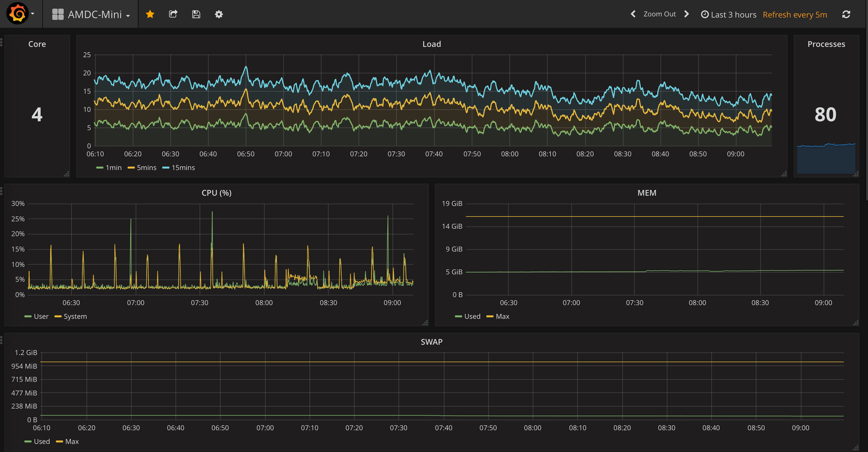Open the CPU (%) panel title menu
The image size is (868, 452).
(x=216, y=193)
